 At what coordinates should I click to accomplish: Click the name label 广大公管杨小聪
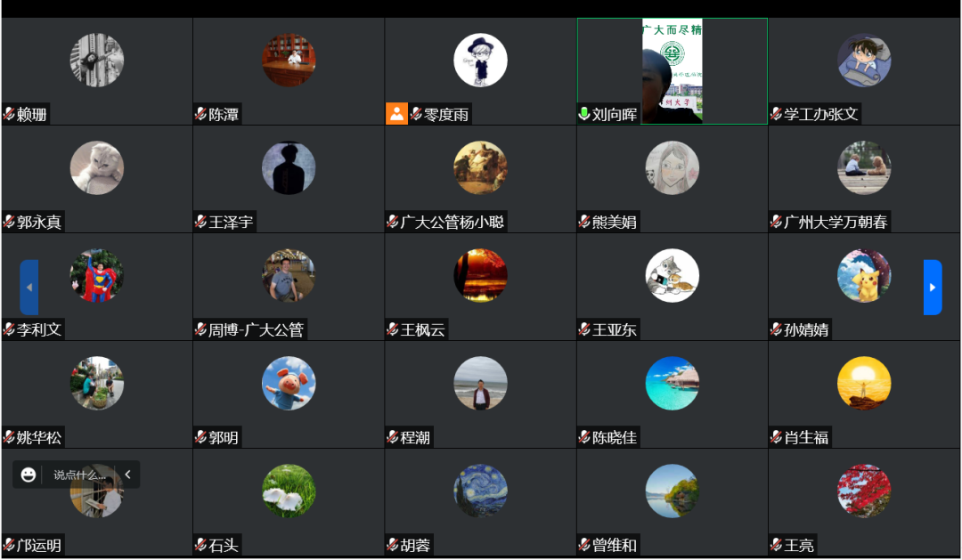[452, 222]
